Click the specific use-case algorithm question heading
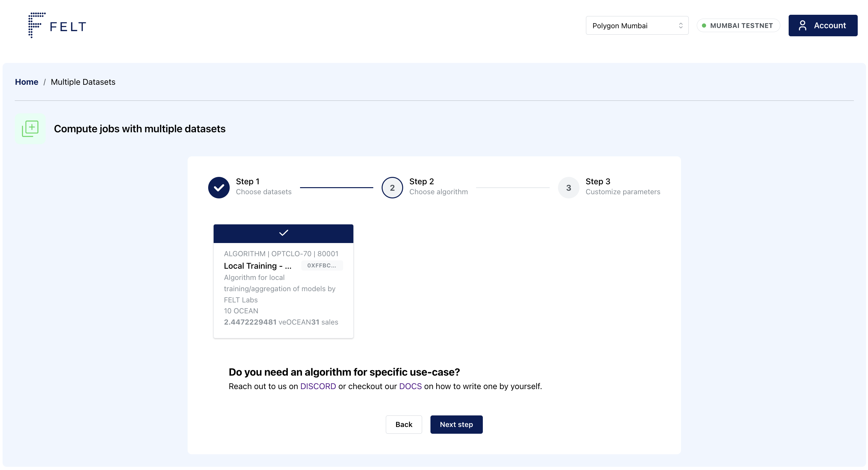Image resolution: width=868 pixels, height=470 pixels. point(344,372)
